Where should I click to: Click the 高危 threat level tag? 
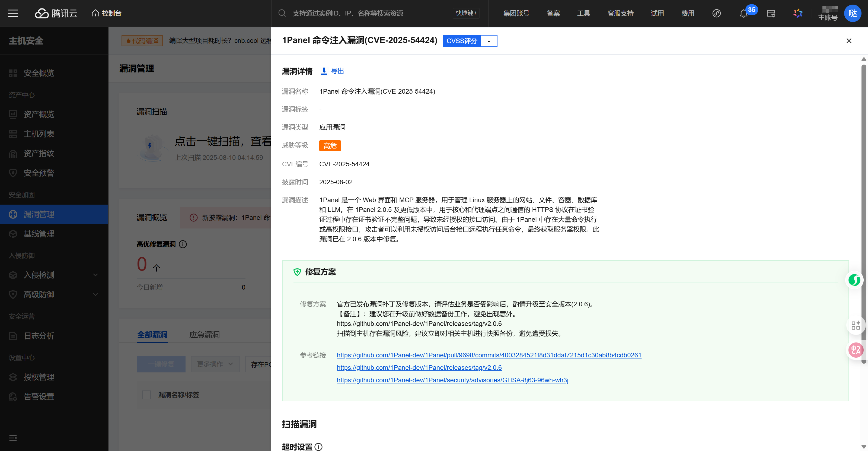tap(330, 146)
